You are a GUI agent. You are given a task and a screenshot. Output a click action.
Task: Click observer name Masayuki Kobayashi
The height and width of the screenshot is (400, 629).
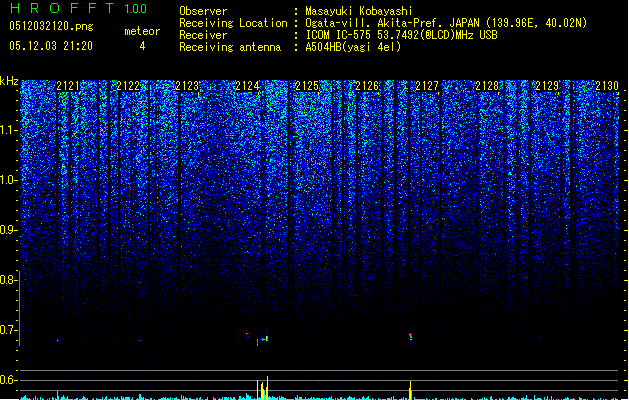(x=359, y=11)
